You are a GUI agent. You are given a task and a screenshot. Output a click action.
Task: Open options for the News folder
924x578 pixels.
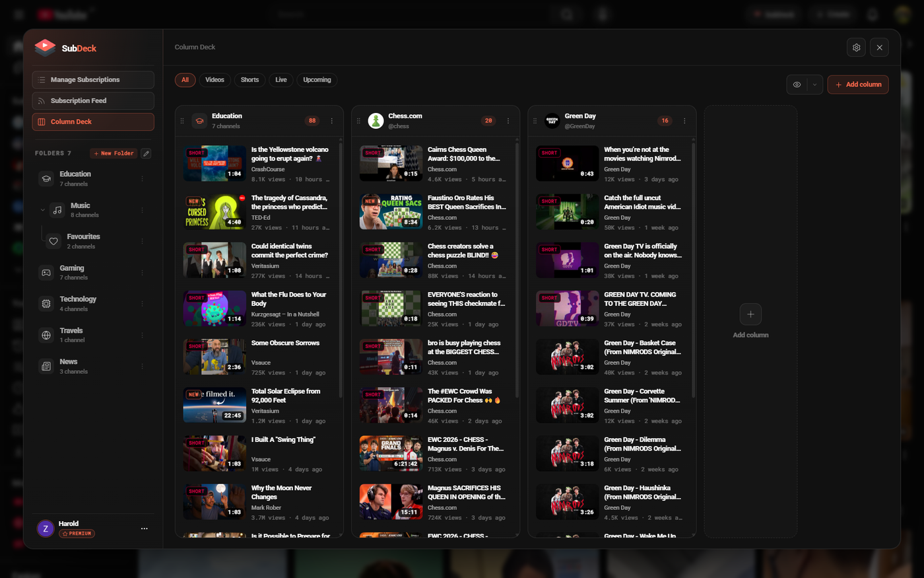tap(142, 366)
